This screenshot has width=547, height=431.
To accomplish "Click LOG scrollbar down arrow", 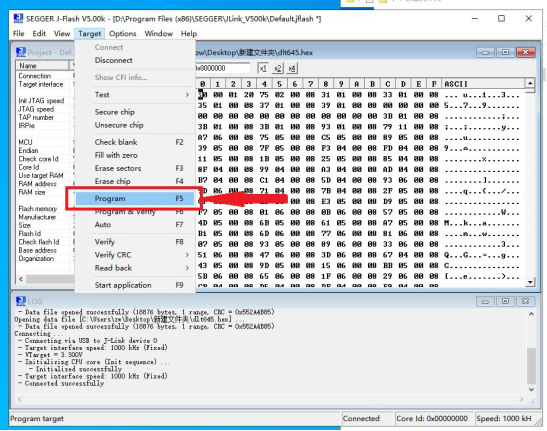I will pyautogui.click(x=531, y=389).
